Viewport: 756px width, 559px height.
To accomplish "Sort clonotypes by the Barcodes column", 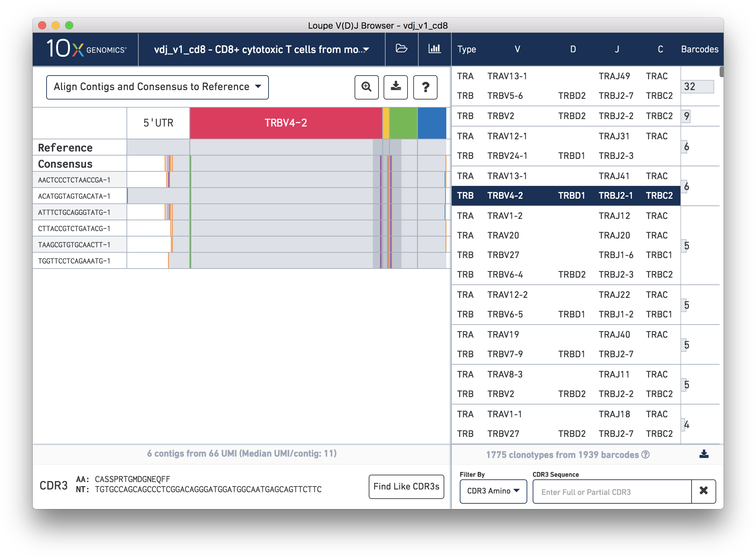I will (699, 49).
